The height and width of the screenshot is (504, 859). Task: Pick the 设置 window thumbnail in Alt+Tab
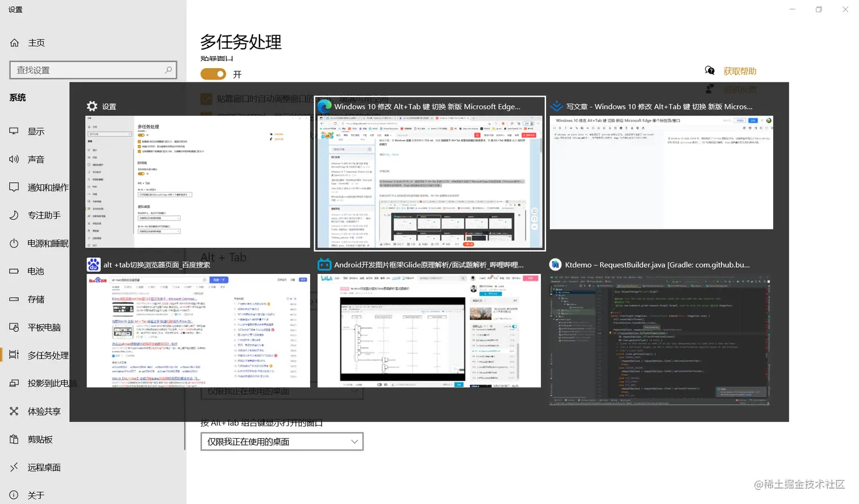[x=198, y=182]
